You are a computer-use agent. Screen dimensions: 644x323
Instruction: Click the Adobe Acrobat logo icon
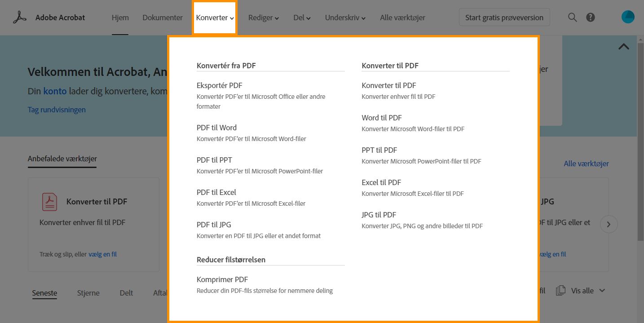[20, 18]
